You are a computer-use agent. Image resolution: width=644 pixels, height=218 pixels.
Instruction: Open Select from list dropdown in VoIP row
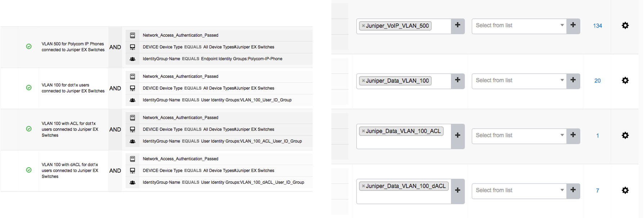pos(519,26)
